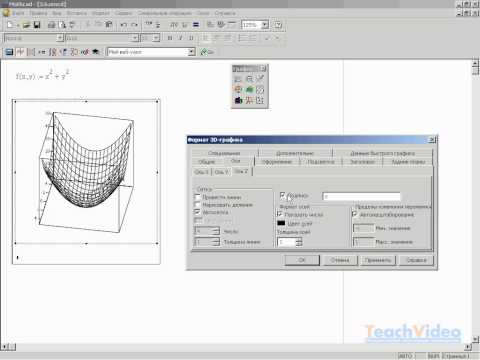Click the 'Макс. значение' input field
The image size is (480, 360).
pyautogui.click(x=363, y=242)
